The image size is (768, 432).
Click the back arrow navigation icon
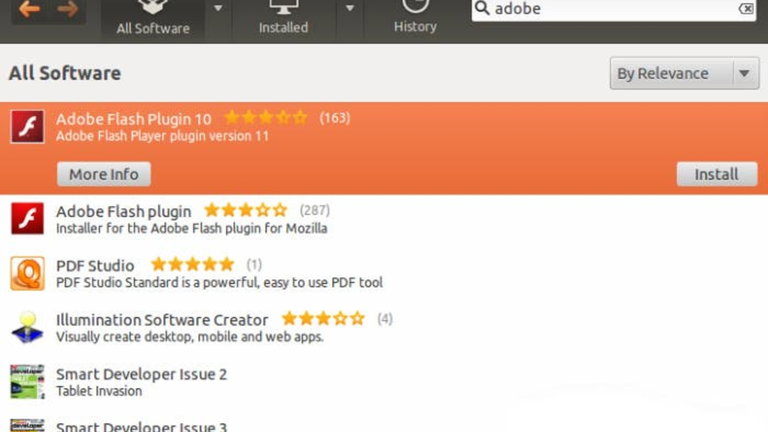point(29,9)
